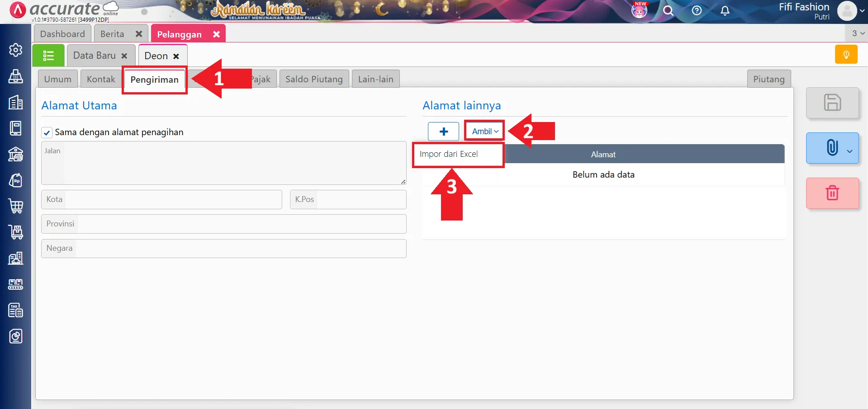This screenshot has height=409, width=868.
Task: Click the shopping cart purchases icon
Action: 16,206
